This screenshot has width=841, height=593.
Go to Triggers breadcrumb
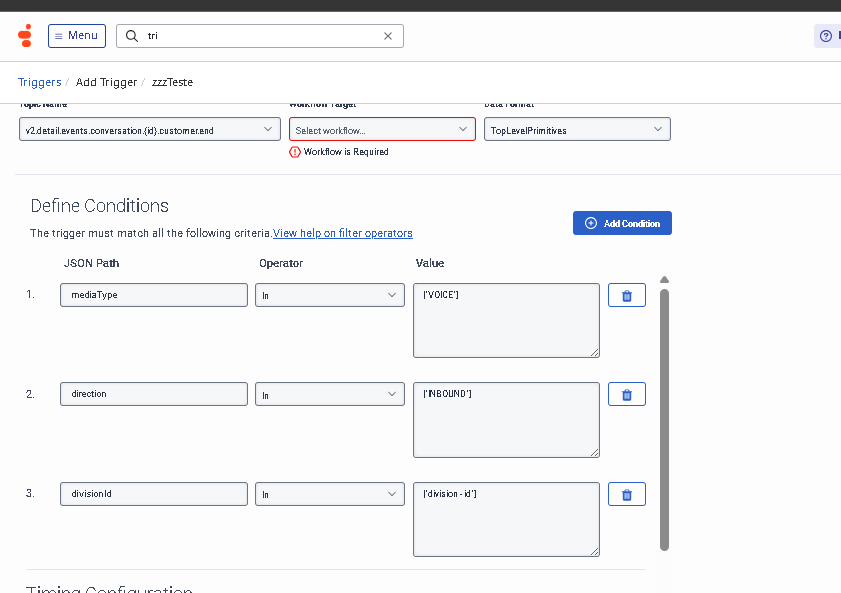tap(40, 82)
